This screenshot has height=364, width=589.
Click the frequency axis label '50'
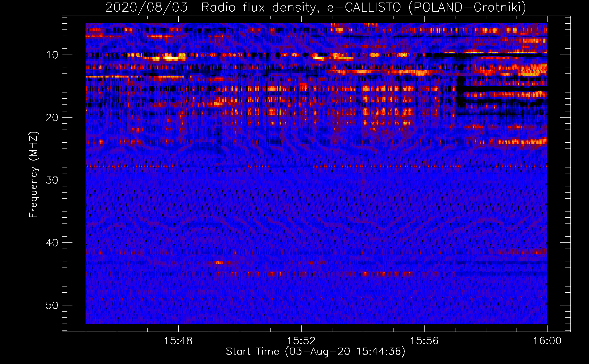point(52,305)
